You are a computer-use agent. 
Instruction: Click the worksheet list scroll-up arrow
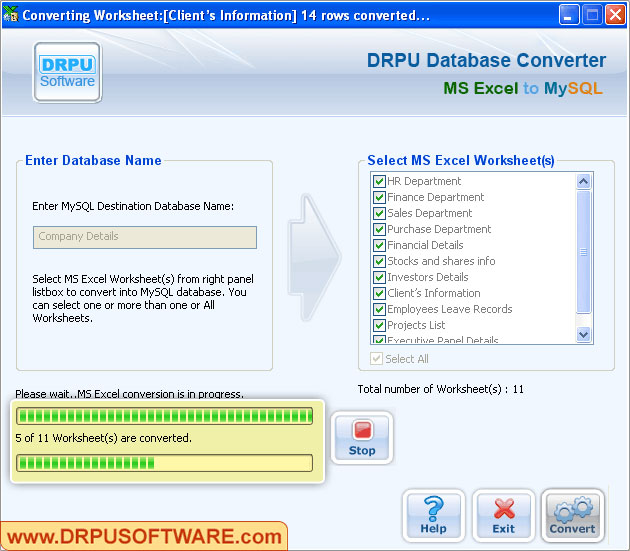583,182
